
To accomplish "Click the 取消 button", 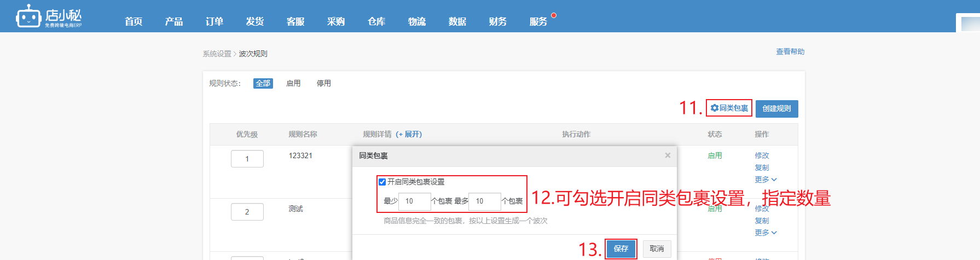I will (x=657, y=249).
